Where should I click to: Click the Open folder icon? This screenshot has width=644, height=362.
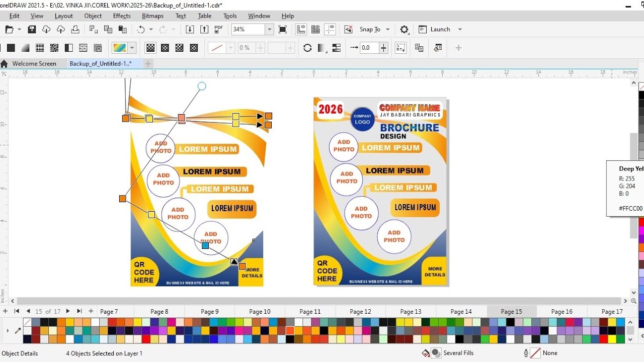[9, 29]
